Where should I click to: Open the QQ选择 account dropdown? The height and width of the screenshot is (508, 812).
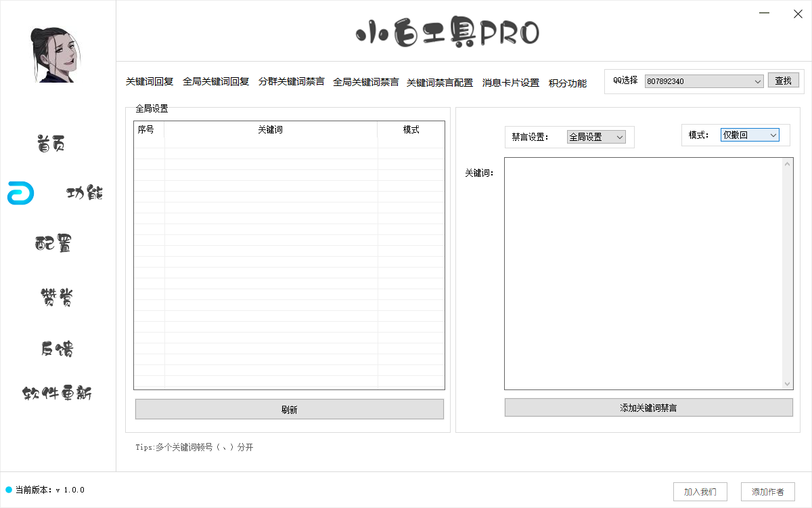[x=704, y=81]
